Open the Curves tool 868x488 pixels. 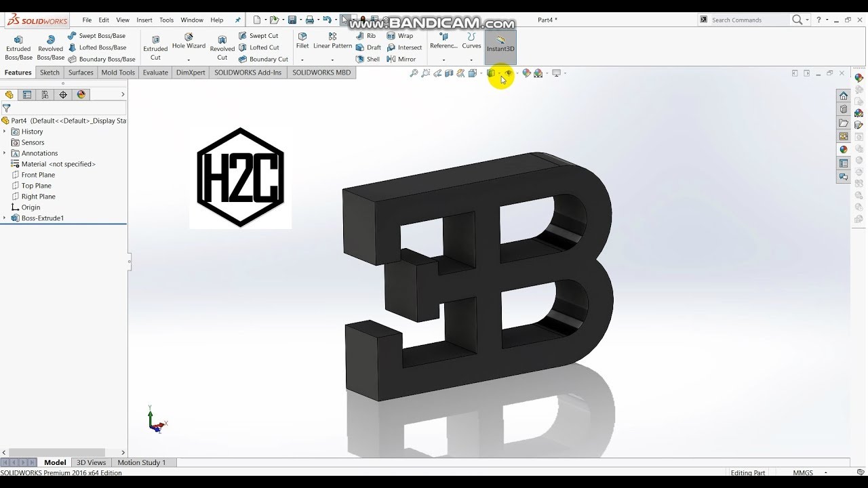tap(471, 41)
